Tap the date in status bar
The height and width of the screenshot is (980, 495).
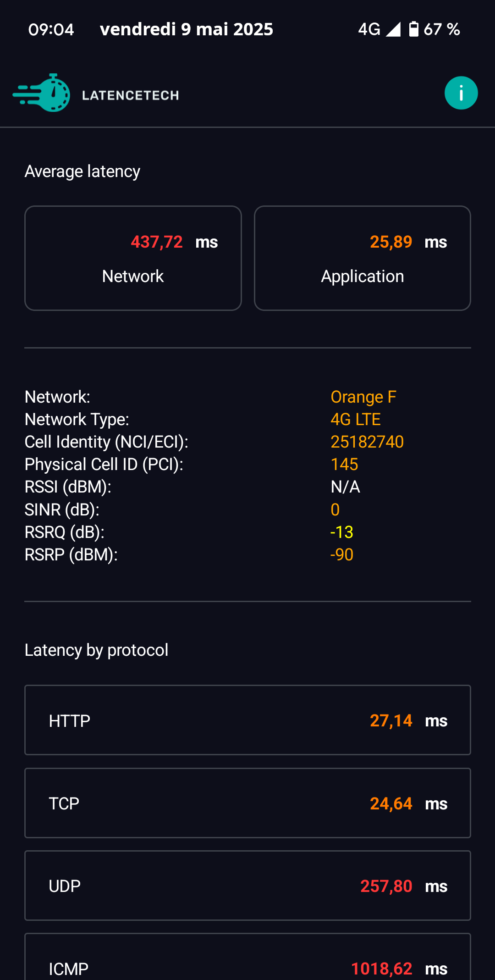click(187, 29)
